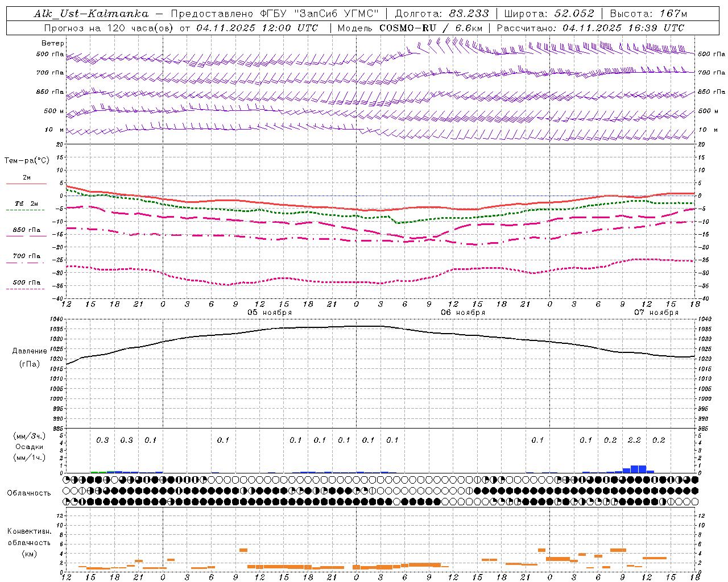Click the red line sample under 2м legend
728x582 pixels.
point(26,184)
